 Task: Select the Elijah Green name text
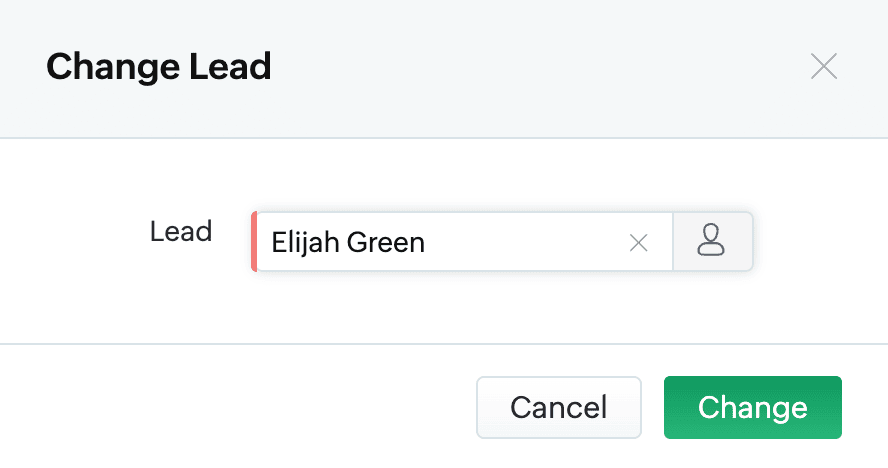(348, 242)
